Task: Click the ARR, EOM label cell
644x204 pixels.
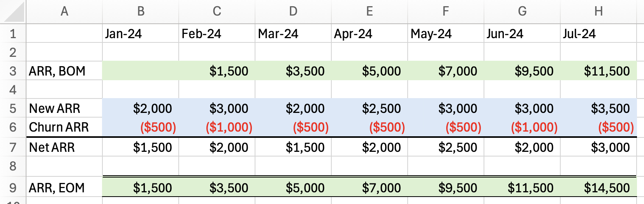Action: click(64, 188)
